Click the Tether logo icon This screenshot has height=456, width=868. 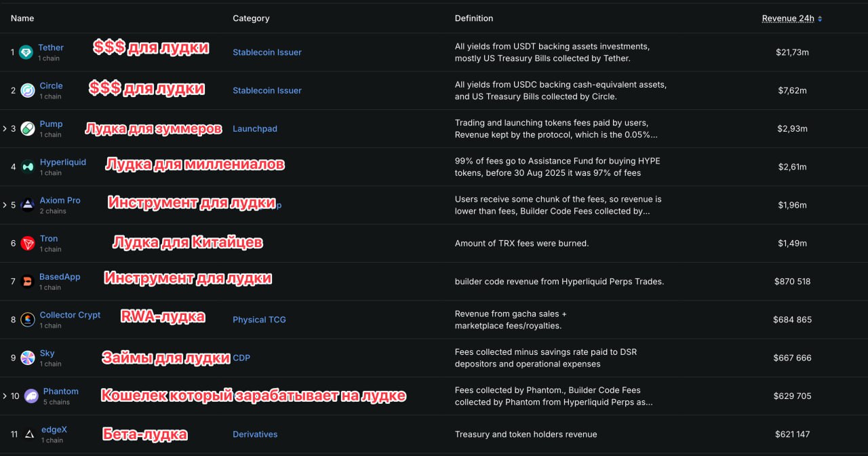(26, 52)
